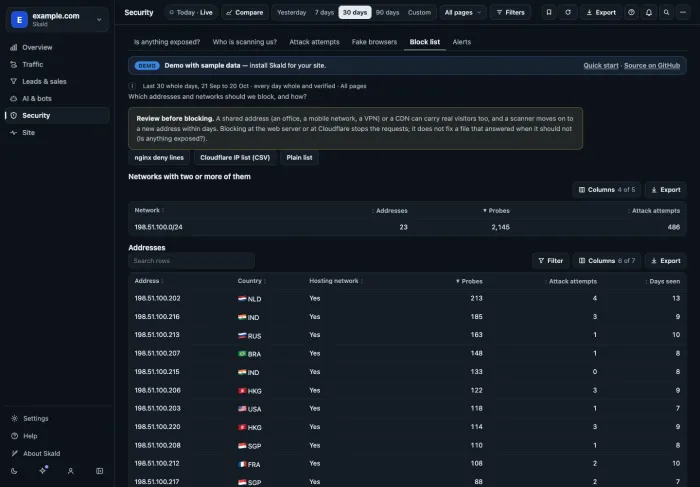Click the Plain list button
Screen dimensions: 700x487
(299, 158)
